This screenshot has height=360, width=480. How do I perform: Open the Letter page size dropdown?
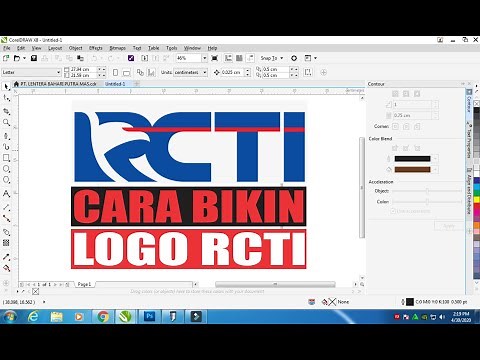click(58, 72)
